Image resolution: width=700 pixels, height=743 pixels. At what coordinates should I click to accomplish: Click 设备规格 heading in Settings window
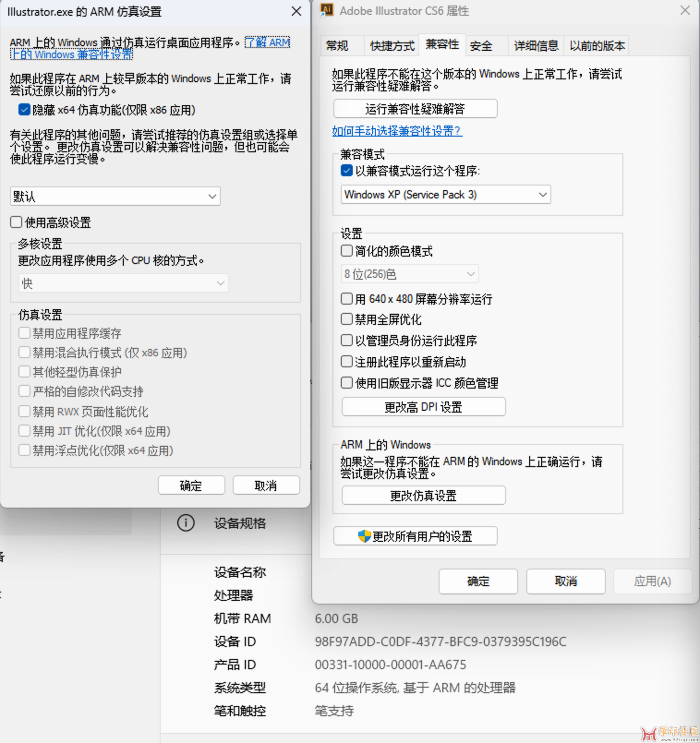click(240, 523)
